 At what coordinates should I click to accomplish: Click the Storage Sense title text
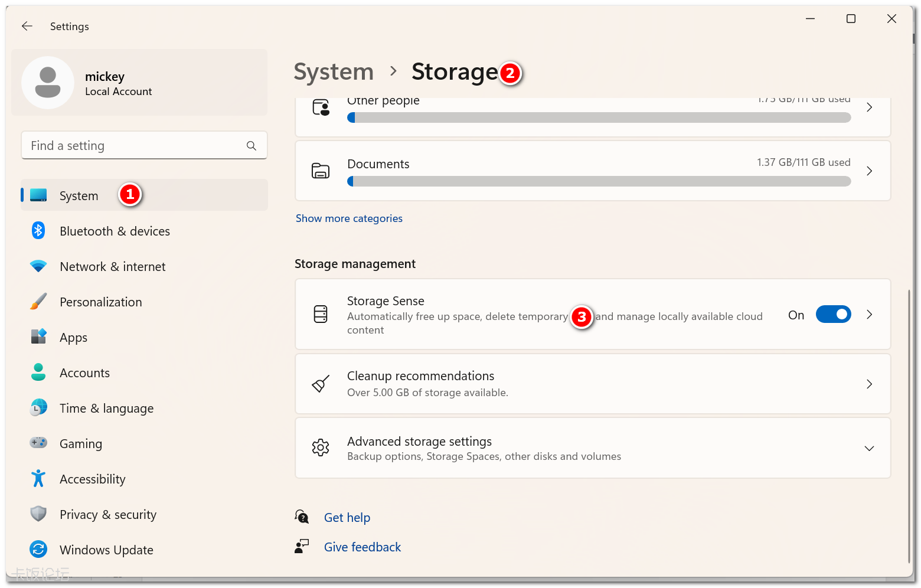point(386,301)
